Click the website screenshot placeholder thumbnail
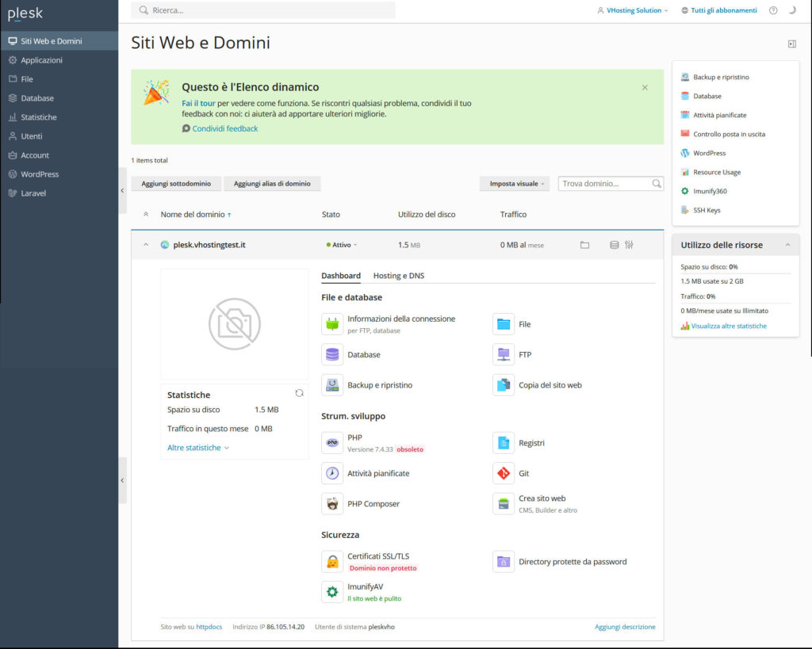The width and height of the screenshot is (812, 649). coord(235,324)
